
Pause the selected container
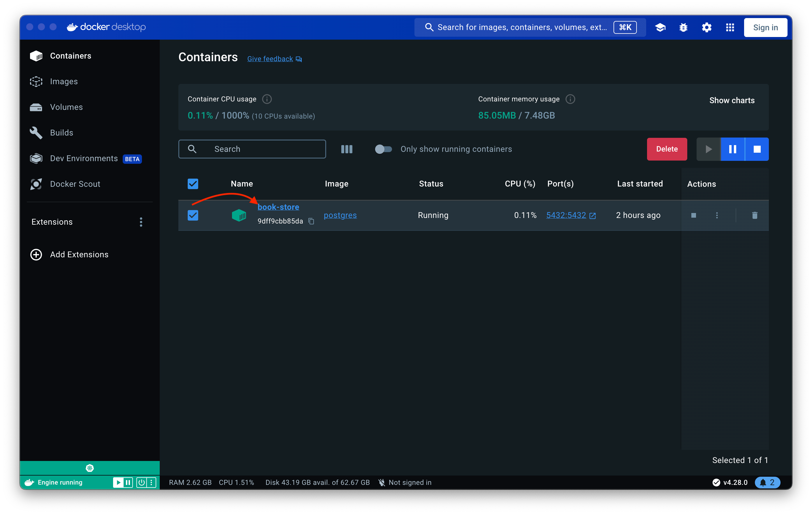tap(732, 149)
